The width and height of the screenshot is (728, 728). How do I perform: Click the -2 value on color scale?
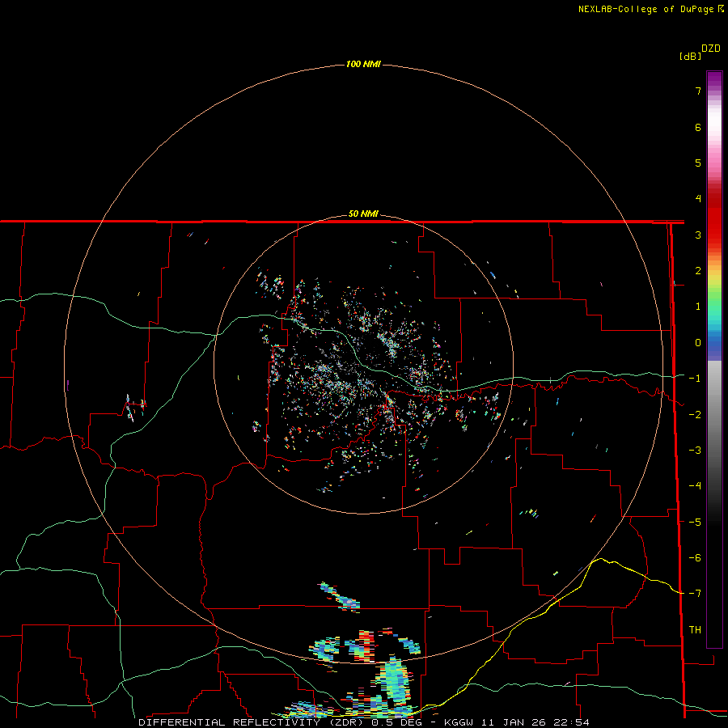pyautogui.click(x=695, y=415)
